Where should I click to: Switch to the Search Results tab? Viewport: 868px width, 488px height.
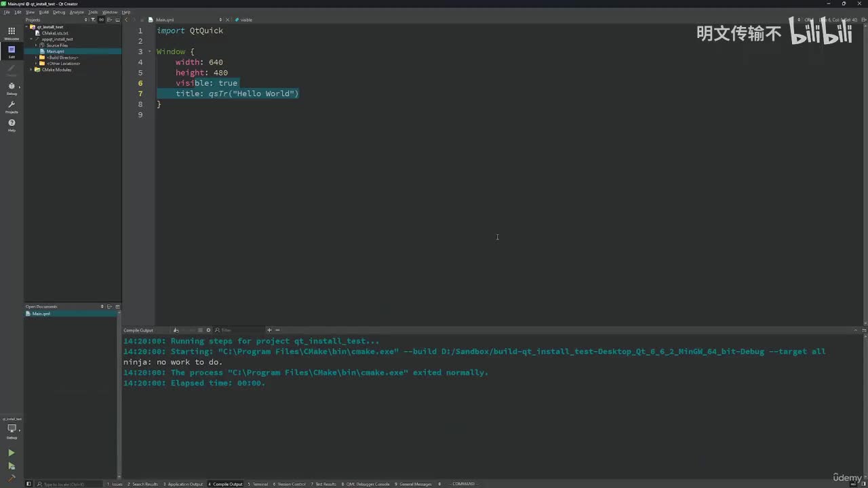[x=142, y=484]
